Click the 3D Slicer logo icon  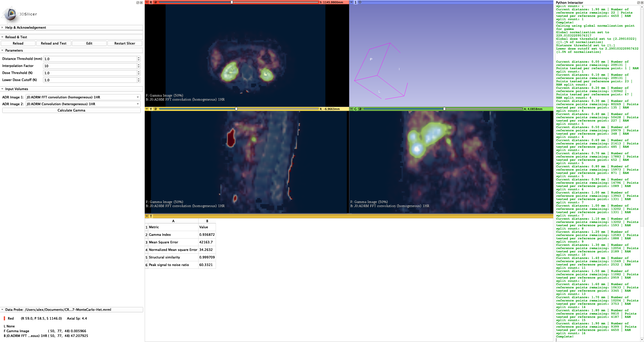[x=11, y=14]
